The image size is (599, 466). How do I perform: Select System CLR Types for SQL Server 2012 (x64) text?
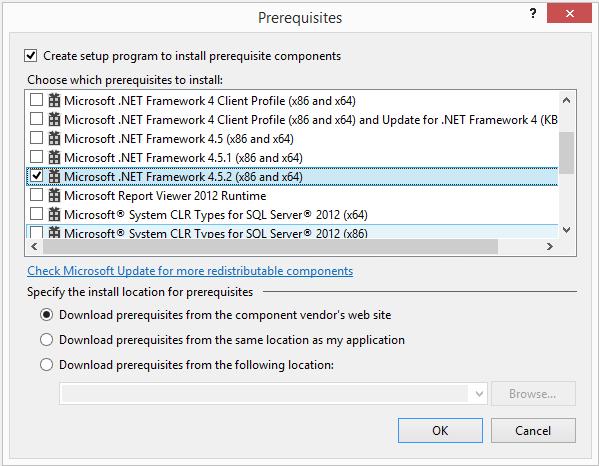216,214
